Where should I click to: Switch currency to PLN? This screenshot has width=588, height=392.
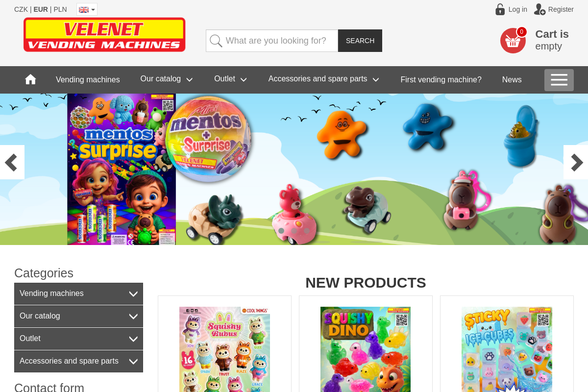60,9
